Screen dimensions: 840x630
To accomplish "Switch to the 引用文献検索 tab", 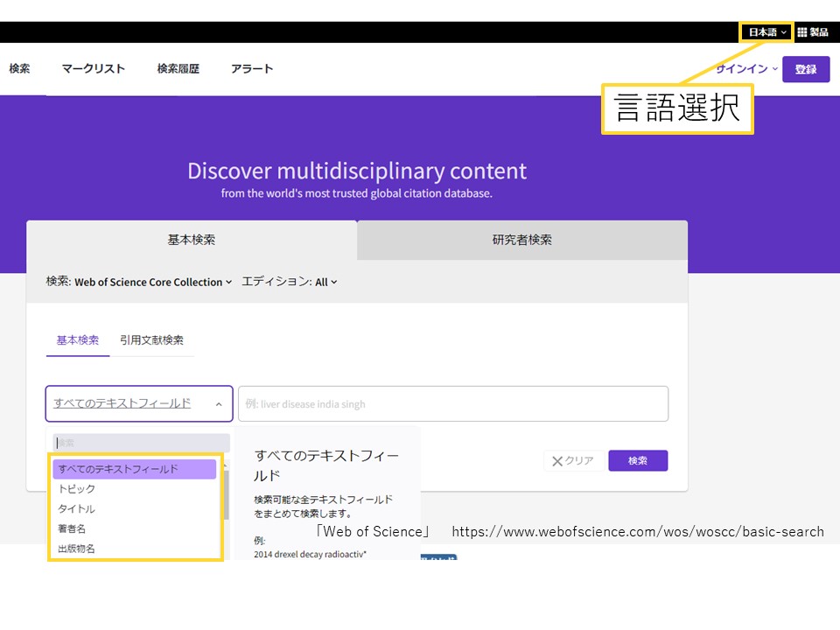I will [x=151, y=340].
